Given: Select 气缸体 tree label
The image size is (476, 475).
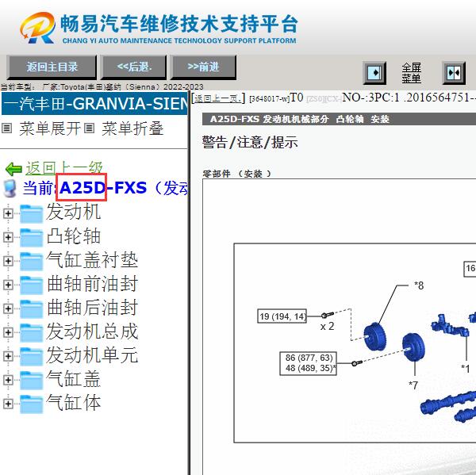Looking at the screenshot, I should coord(74,403).
